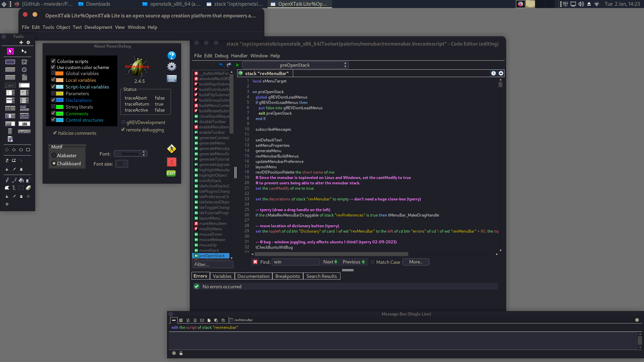
Task: Switch Message Box to multi-line mode icon
Action: point(181,320)
